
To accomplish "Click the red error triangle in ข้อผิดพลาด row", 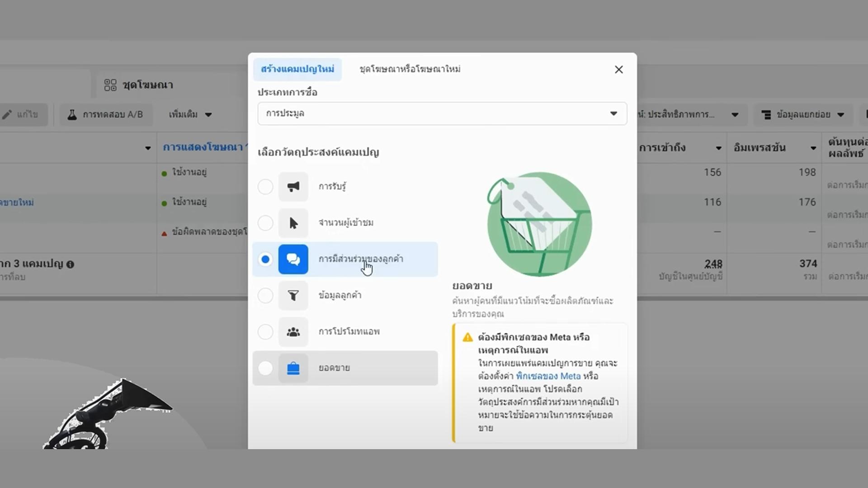I will point(164,233).
